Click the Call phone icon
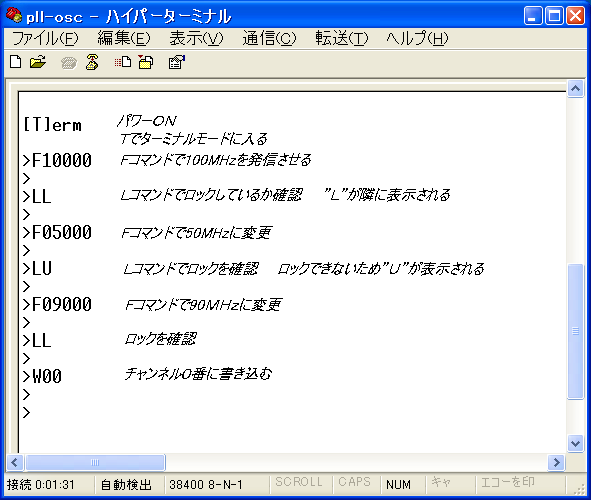 click(x=69, y=62)
